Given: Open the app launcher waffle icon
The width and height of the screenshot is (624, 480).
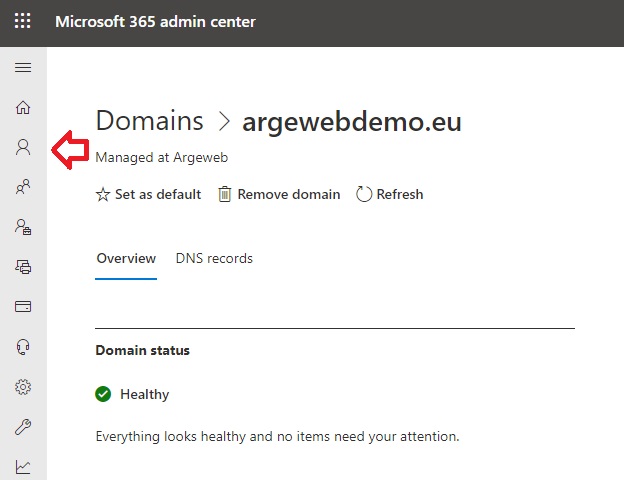Looking at the screenshot, I should coord(22,21).
